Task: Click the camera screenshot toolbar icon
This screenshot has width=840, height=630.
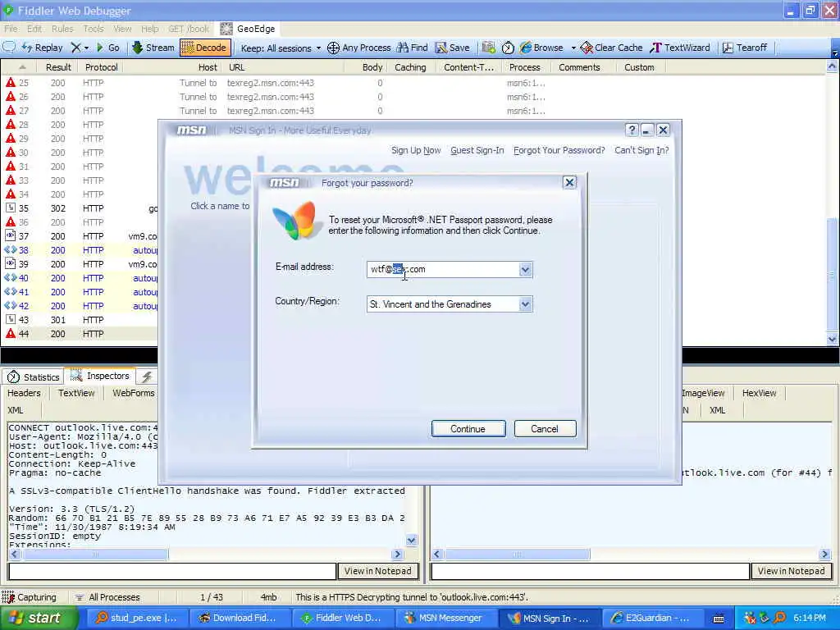Action: (x=488, y=48)
